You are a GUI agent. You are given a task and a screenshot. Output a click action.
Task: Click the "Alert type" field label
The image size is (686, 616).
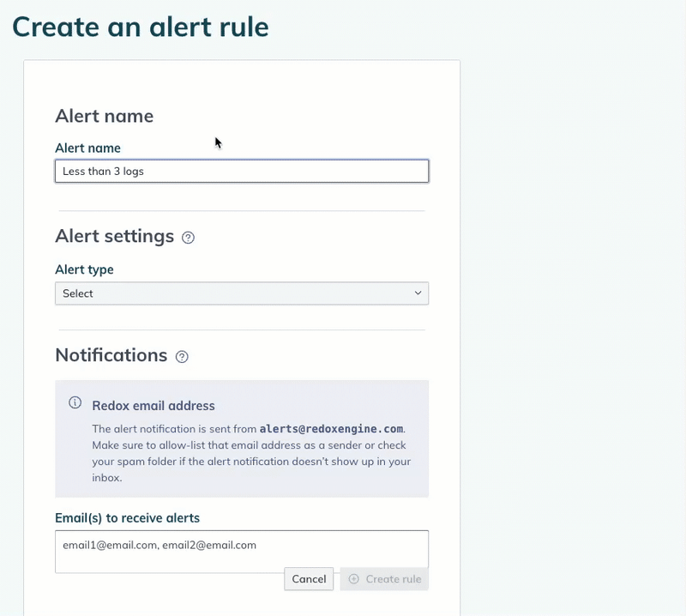tap(84, 269)
